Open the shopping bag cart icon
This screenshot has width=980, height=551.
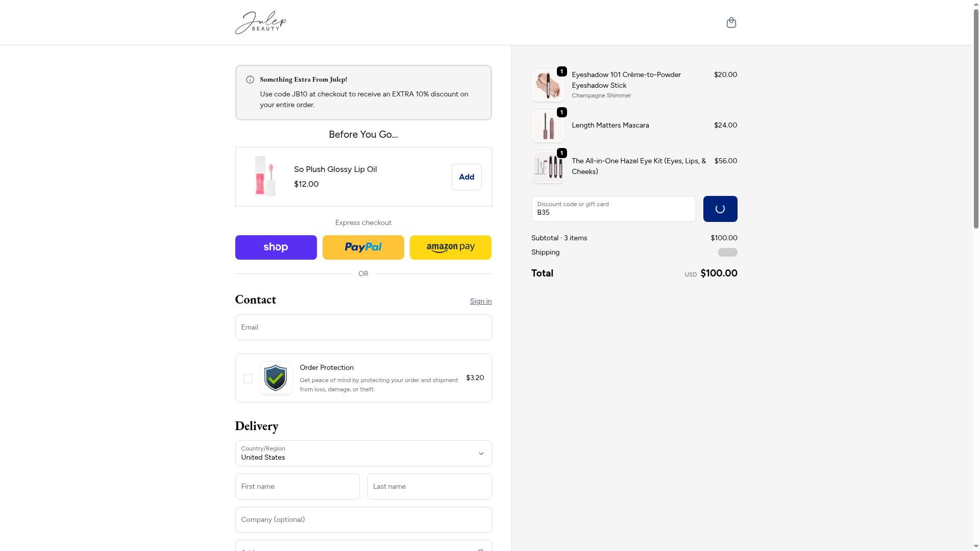click(731, 22)
